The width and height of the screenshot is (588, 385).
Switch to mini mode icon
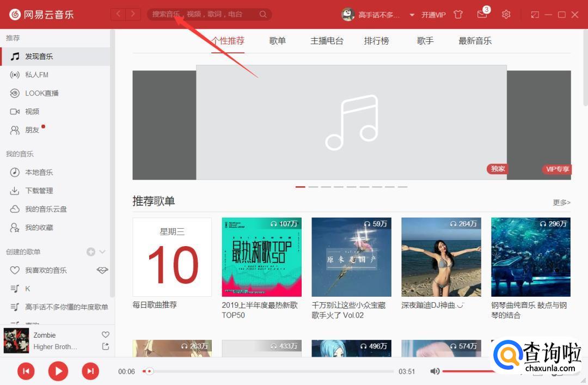(x=535, y=15)
